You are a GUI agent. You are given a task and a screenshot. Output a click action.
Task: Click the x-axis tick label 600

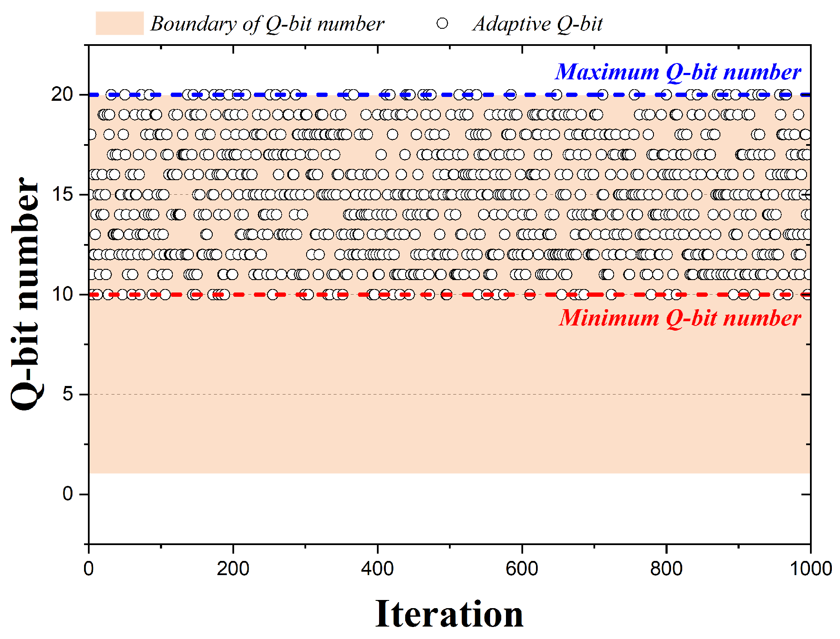(522, 569)
